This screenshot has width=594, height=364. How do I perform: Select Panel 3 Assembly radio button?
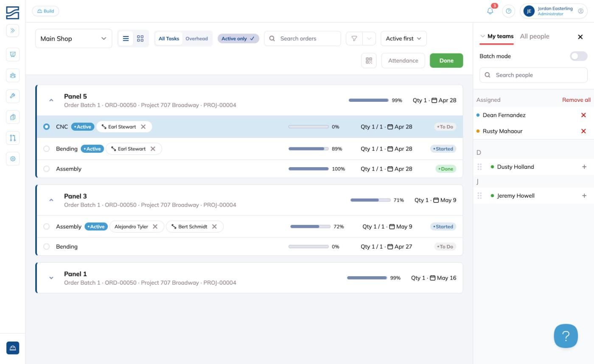click(47, 227)
